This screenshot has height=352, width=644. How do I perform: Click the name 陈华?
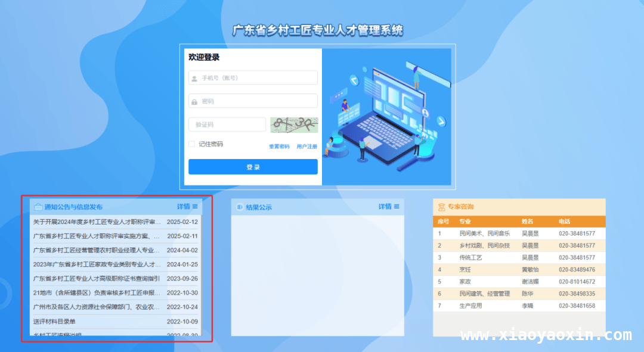point(527,294)
